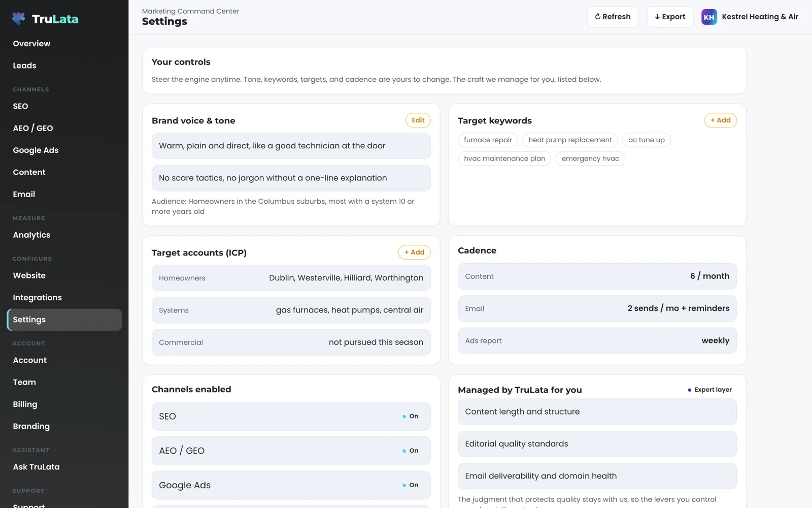Click the Audience description text
Screen dimensions: 812x508
(283, 206)
